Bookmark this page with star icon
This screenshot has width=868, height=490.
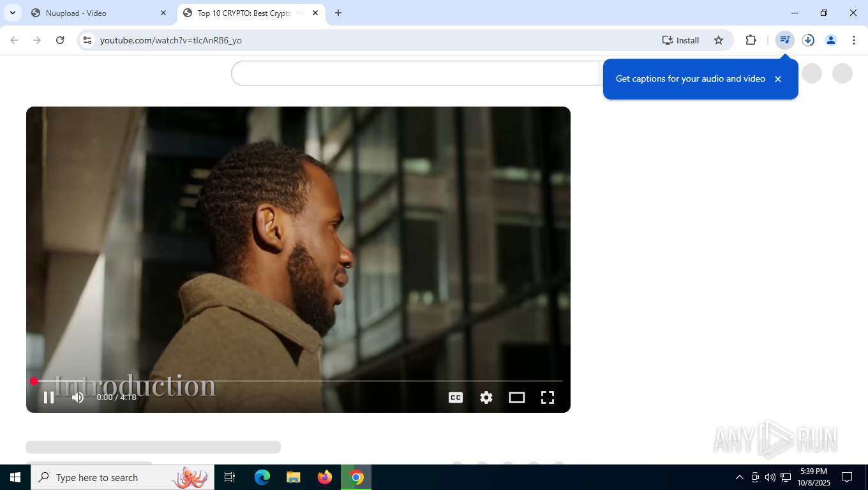click(x=719, y=40)
